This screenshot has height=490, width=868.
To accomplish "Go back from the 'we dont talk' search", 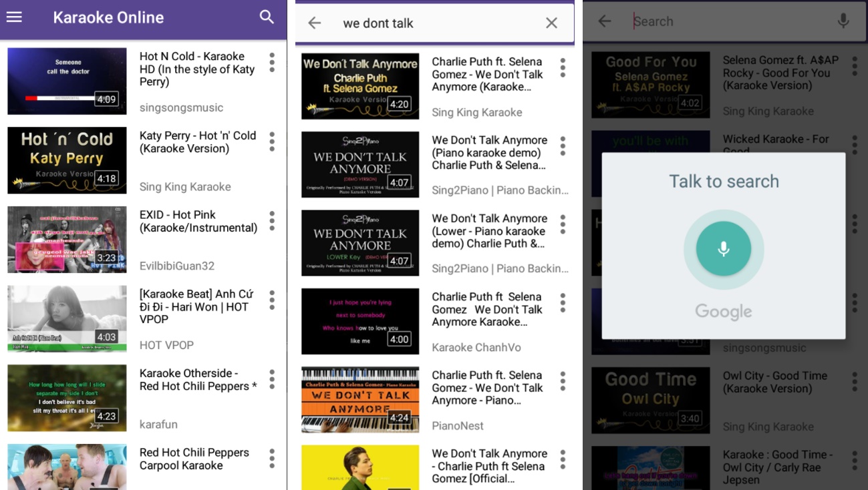I will pos(314,23).
